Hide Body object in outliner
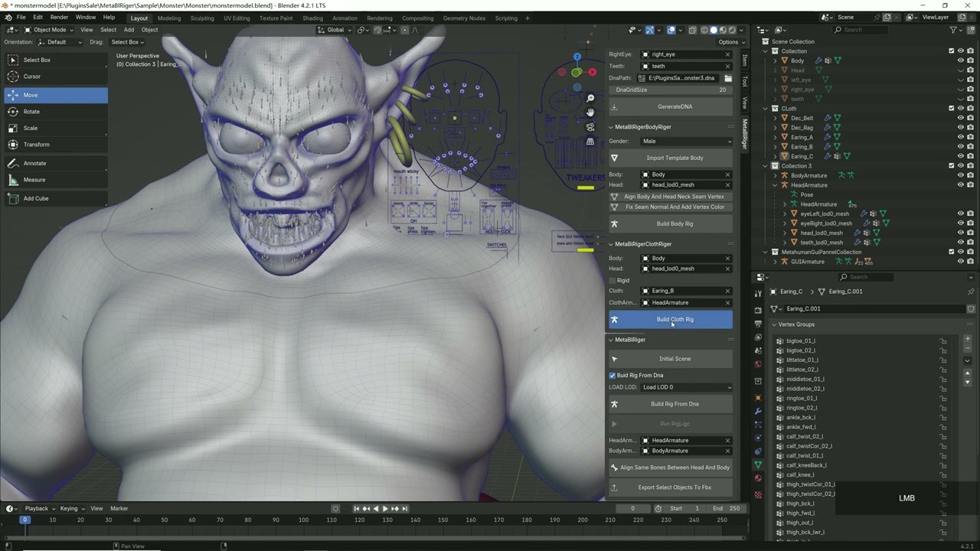Image resolution: width=980 pixels, height=551 pixels. point(961,60)
